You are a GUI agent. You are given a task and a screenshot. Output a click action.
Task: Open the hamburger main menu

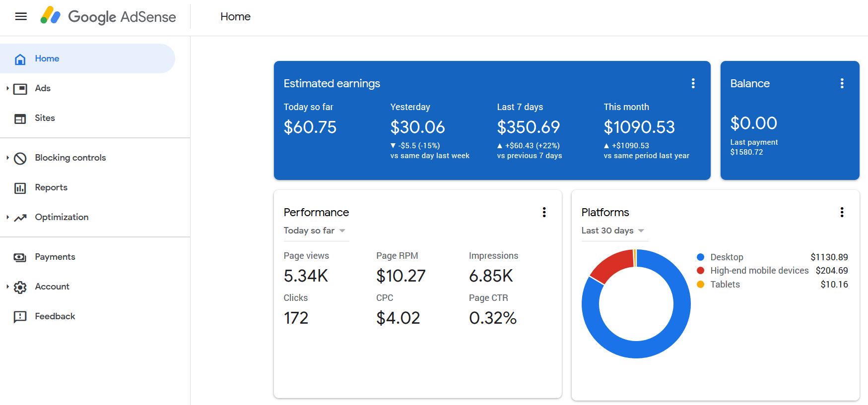(21, 16)
